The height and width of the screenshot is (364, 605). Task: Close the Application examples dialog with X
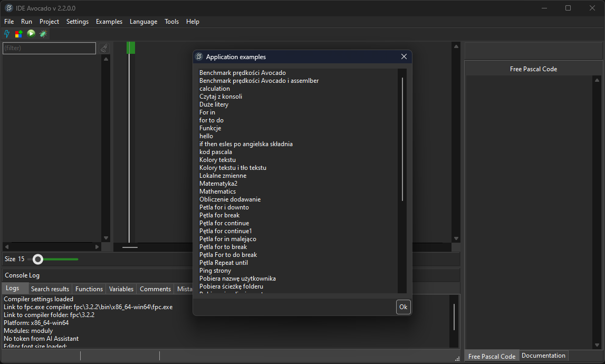(x=404, y=57)
